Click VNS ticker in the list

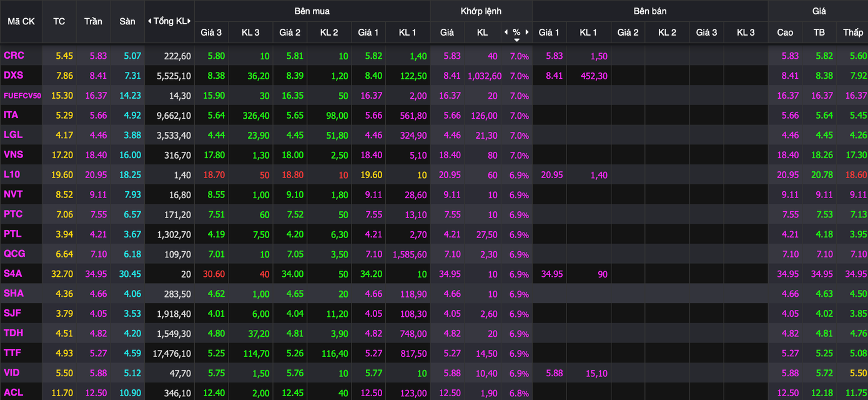[x=14, y=154]
